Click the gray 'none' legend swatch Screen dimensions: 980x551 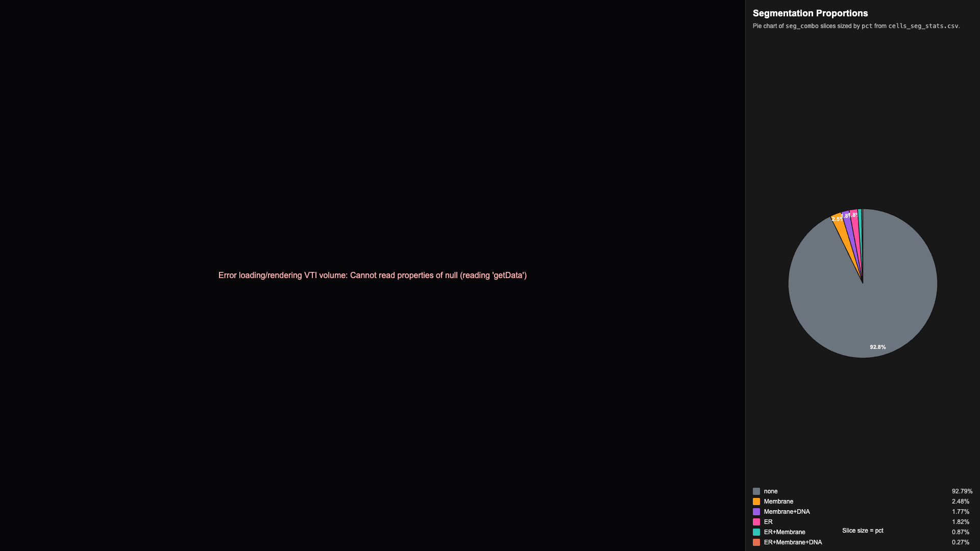[756, 491]
